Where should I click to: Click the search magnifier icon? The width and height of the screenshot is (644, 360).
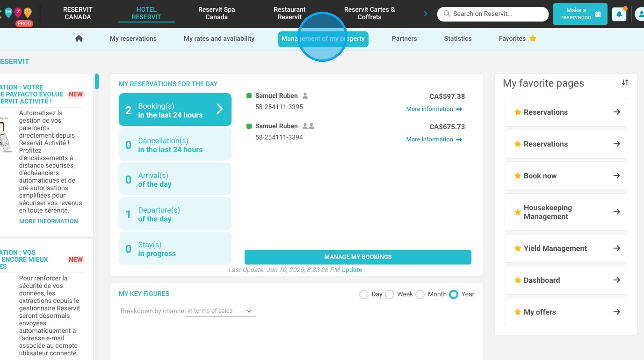point(447,14)
